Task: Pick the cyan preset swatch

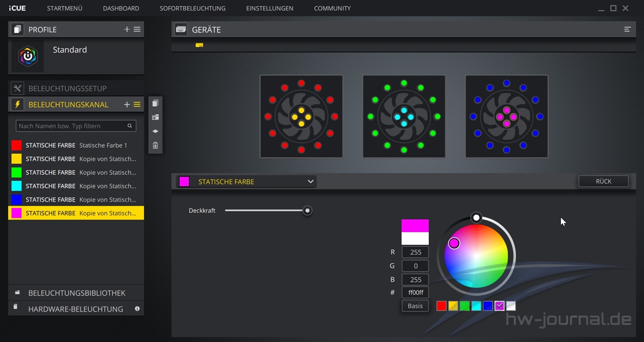Action: 476,306
